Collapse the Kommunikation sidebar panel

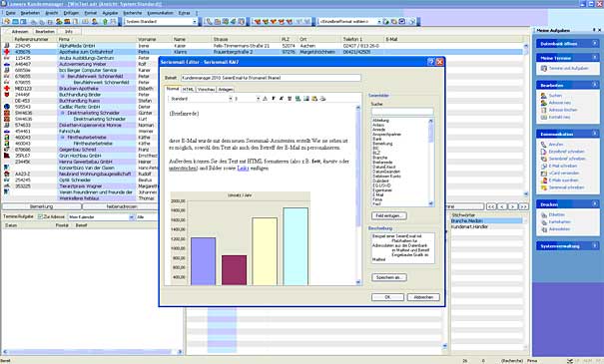tap(595, 134)
